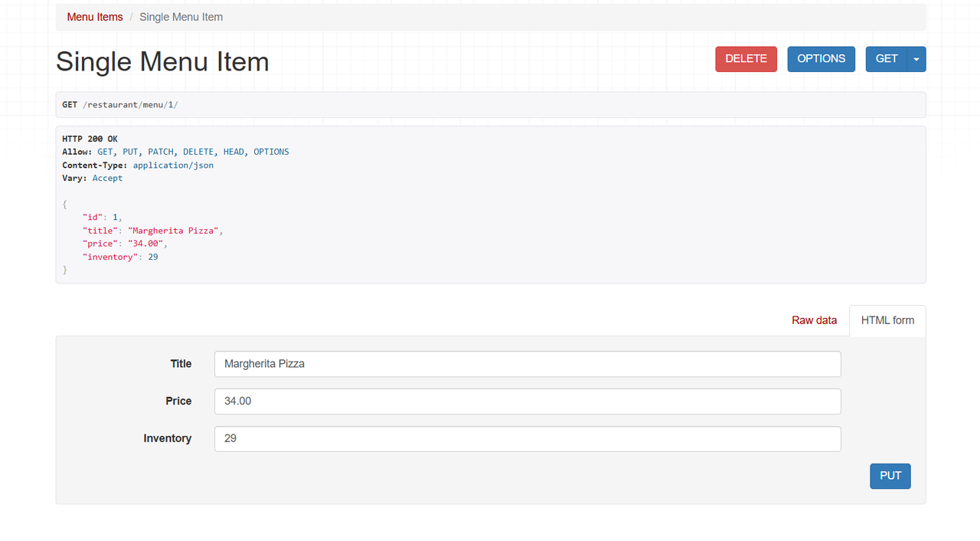
Task: Click the application/json content type value
Action: pos(173,165)
